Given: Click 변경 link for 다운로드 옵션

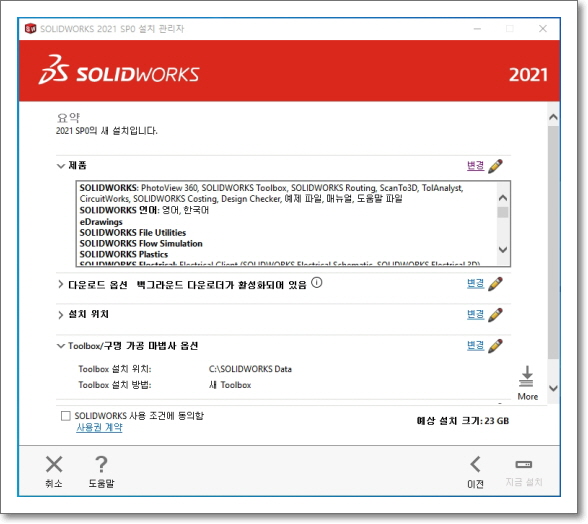Looking at the screenshot, I should (476, 284).
